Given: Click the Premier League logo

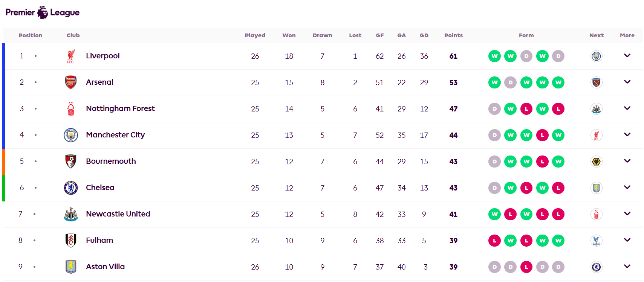Looking at the screenshot, I should point(43,12).
